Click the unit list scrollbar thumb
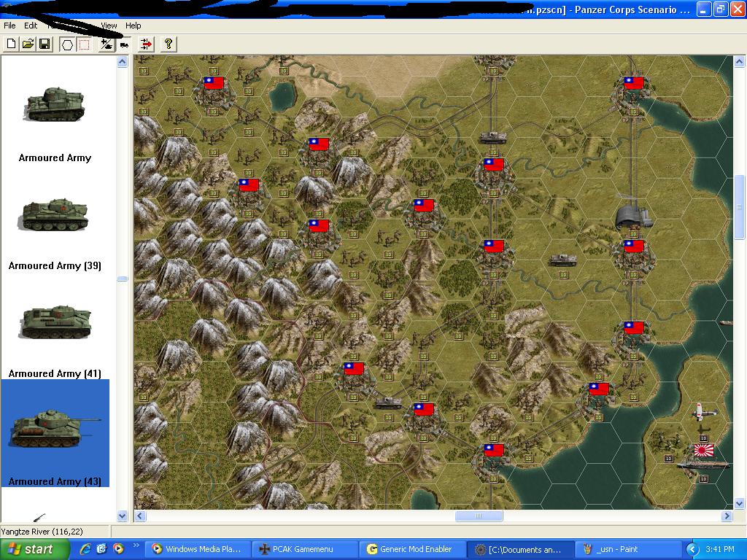This screenshot has height=560, width=747. (x=123, y=279)
